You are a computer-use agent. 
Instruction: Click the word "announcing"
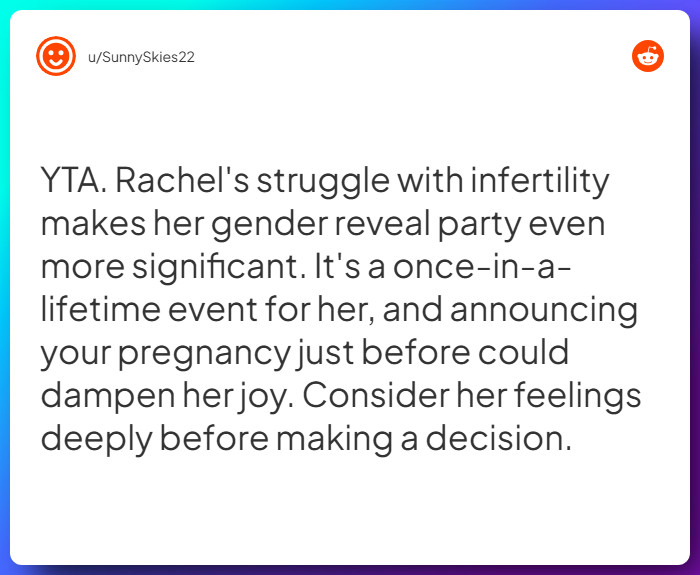click(x=543, y=310)
